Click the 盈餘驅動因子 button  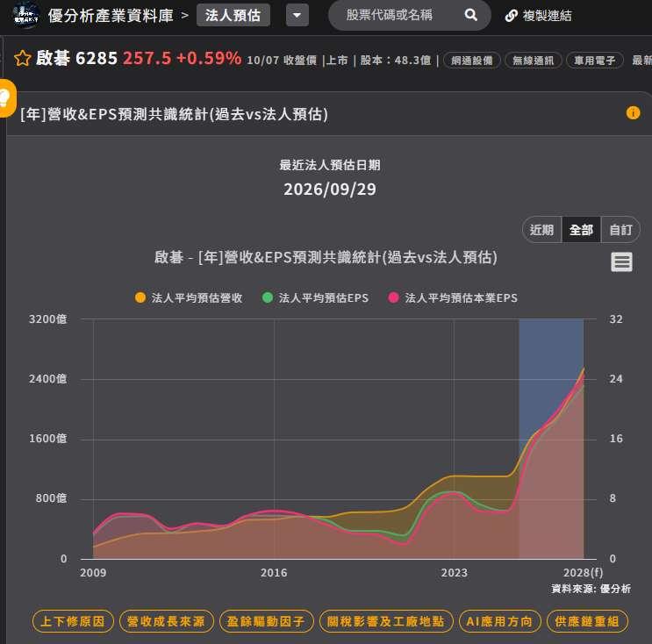point(266,621)
